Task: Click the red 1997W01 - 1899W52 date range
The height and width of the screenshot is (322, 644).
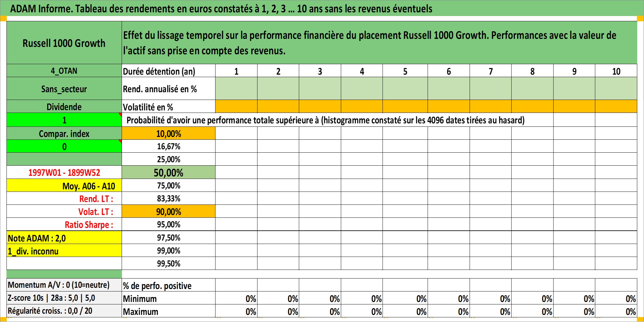Action: point(64,172)
